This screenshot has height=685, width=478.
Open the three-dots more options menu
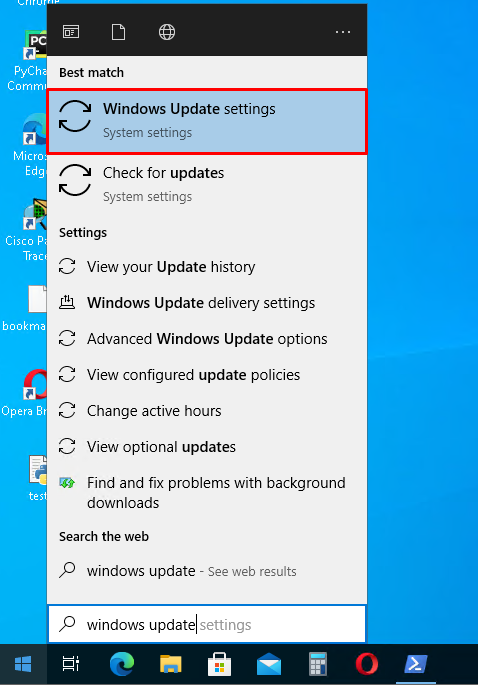343,32
